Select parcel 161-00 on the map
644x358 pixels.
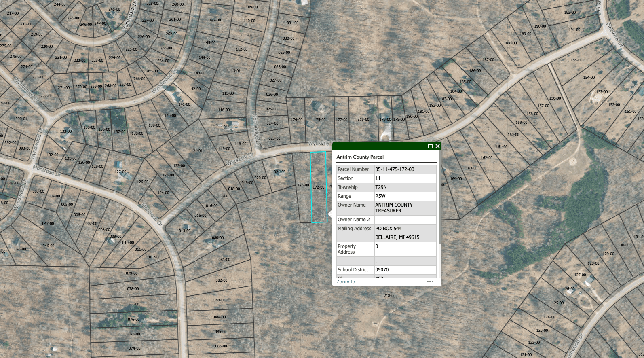click(502, 147)
